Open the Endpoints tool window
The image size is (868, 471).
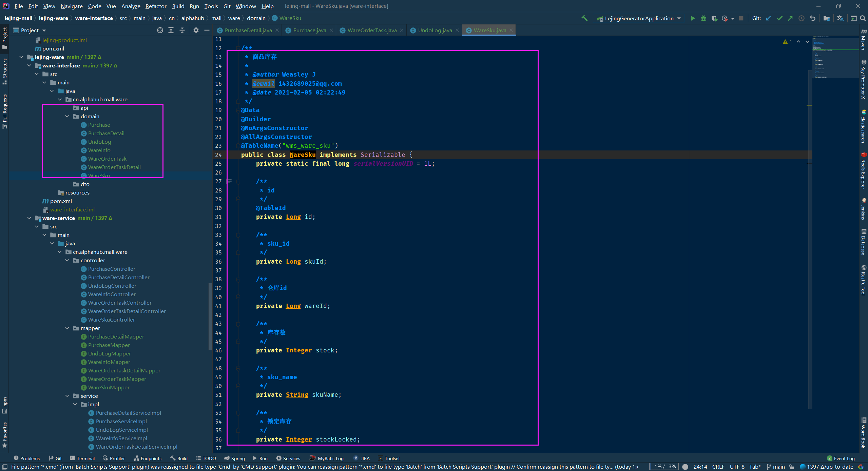pos(148,458)
